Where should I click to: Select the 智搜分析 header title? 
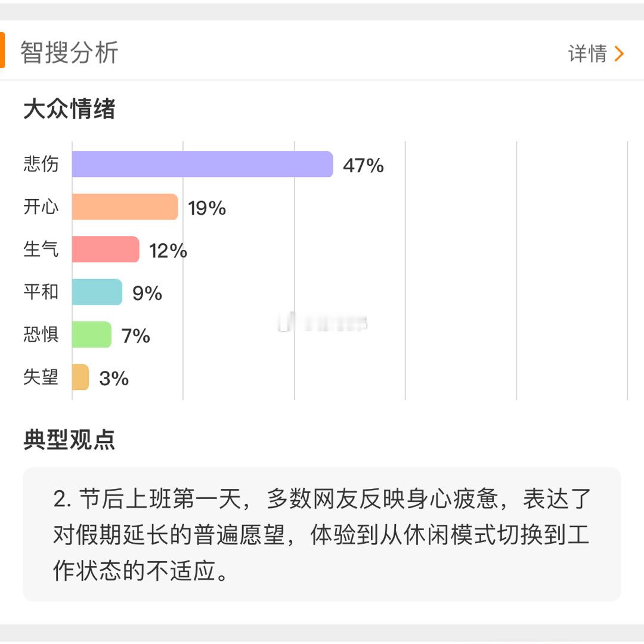69,52
